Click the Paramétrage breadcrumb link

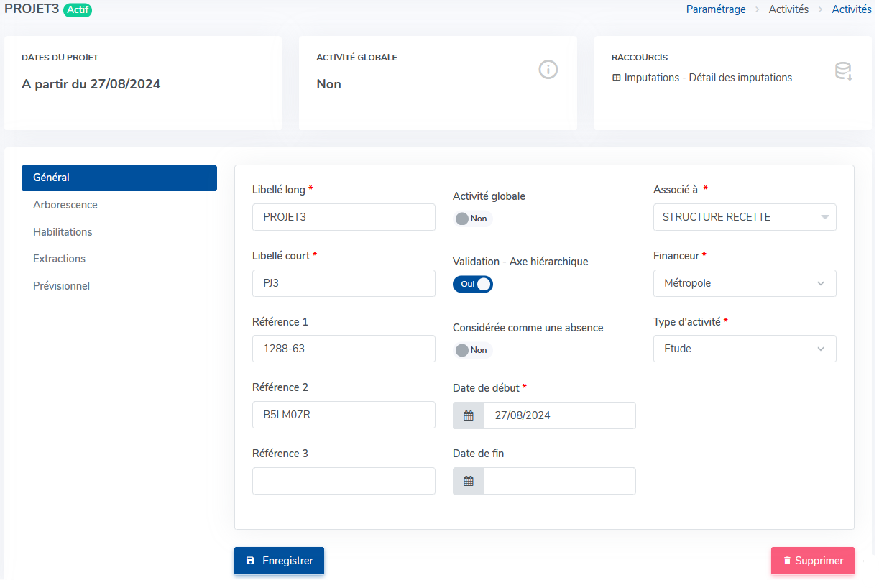[715, 9]
